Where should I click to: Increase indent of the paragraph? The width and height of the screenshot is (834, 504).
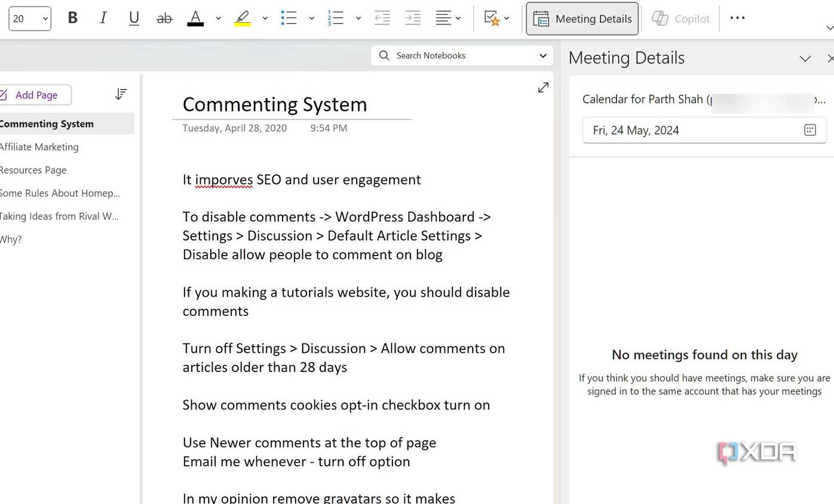pyautogui.click(x=413, y=19)
